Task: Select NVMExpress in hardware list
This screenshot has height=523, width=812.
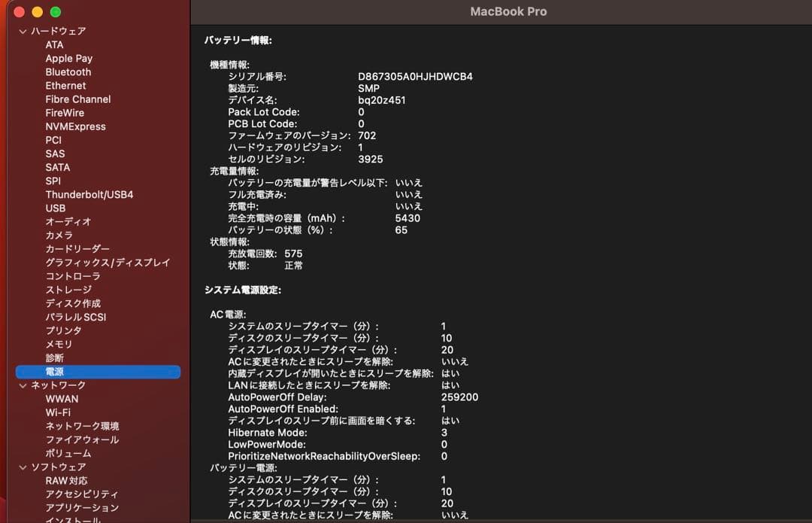Action: 75,126
